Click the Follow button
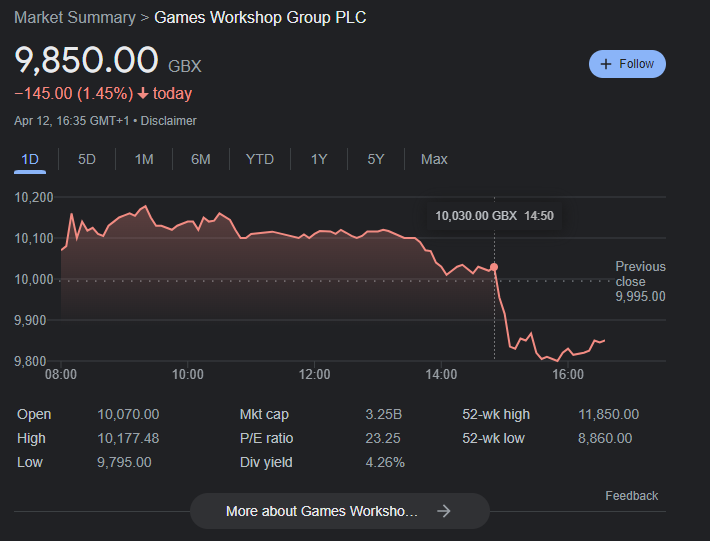 pos(627,64)
